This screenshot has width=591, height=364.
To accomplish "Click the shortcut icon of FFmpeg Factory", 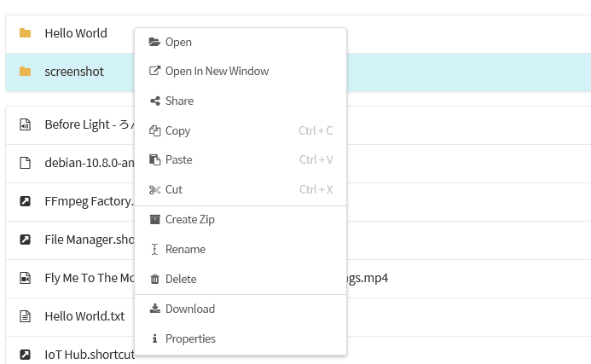I will (26, 201).
